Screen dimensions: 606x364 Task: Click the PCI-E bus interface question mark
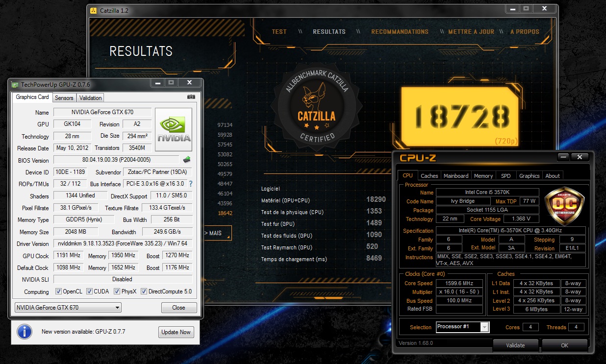[x=191, y=184]
